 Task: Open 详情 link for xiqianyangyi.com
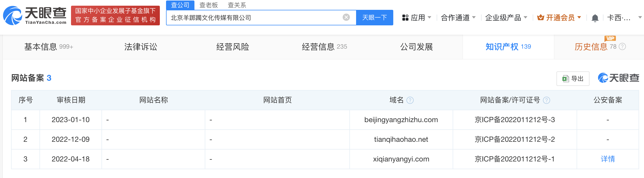tap(608, 159)
